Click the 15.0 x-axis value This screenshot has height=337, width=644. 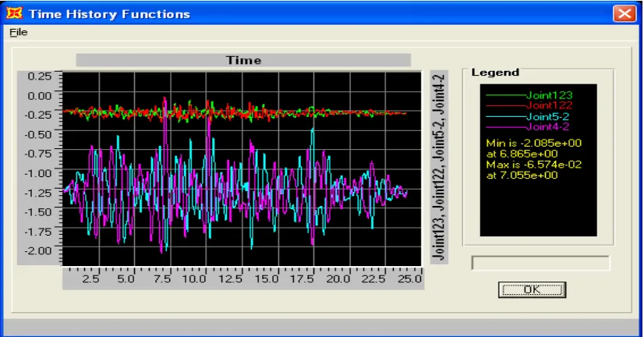(x=266, y=279)
